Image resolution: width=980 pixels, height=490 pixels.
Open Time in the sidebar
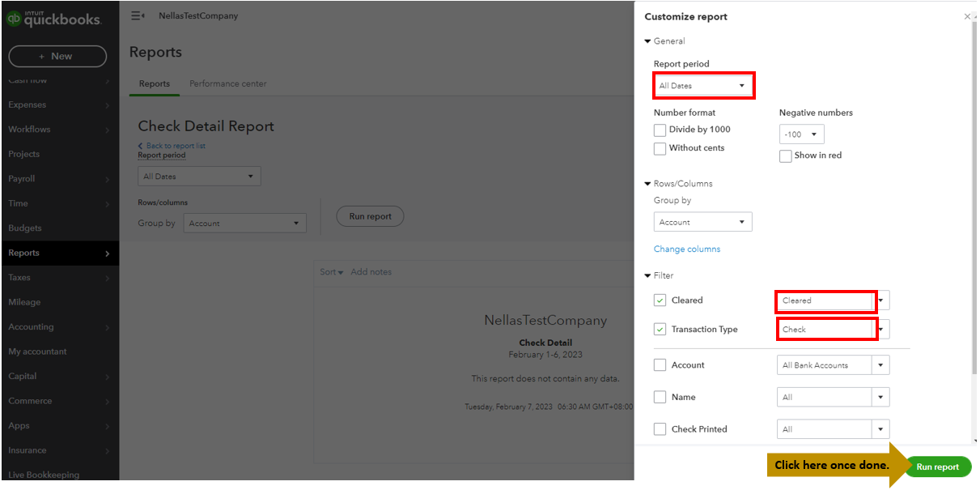coord(59,204)
